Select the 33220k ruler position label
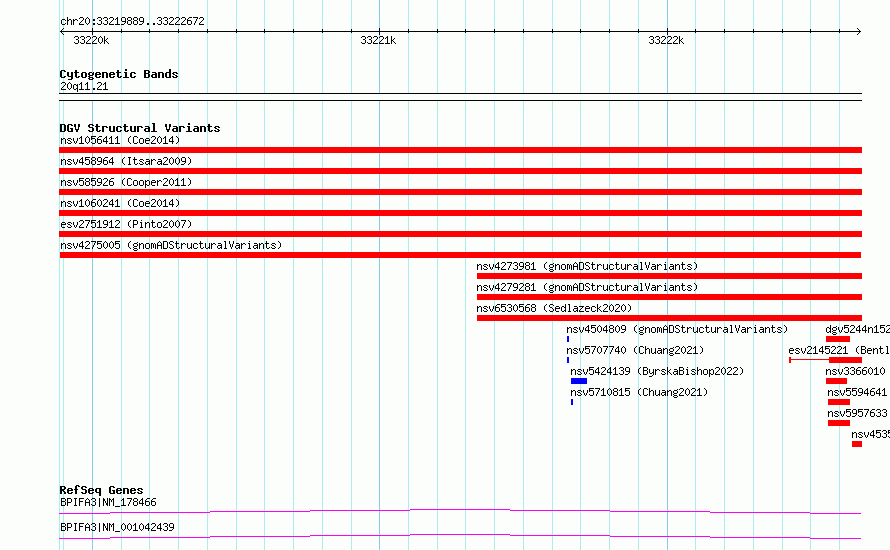This screenshot has width=890, height=550. 91,40
